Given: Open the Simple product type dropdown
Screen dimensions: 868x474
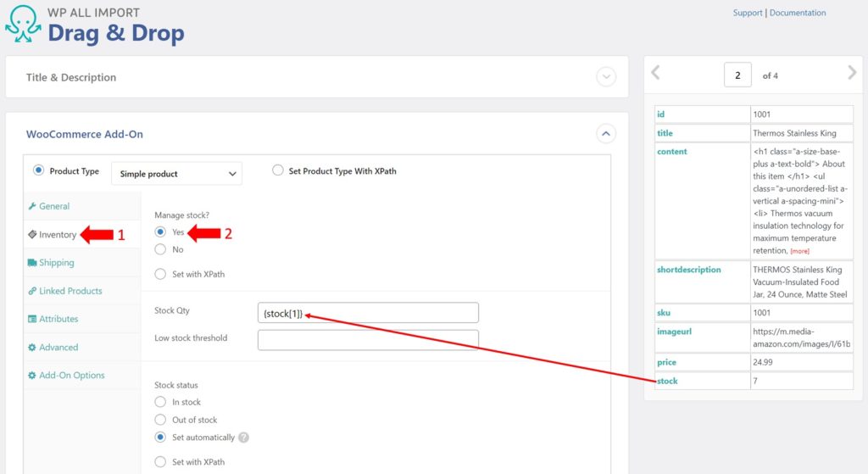Looking at the screenshot, I should click(176, 173).
